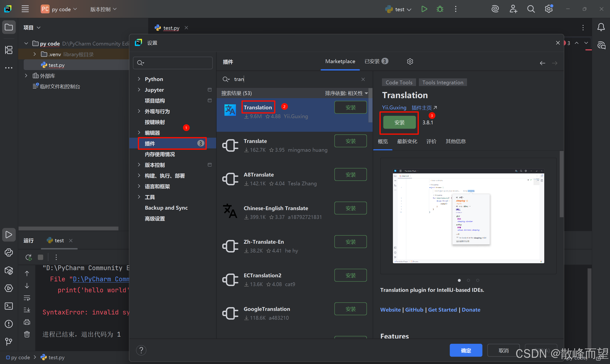The height and width of the screenshot is (364, 610).
Task: Open the 评价 tab of Translation plugin
Action: click(x=431, y=141)
